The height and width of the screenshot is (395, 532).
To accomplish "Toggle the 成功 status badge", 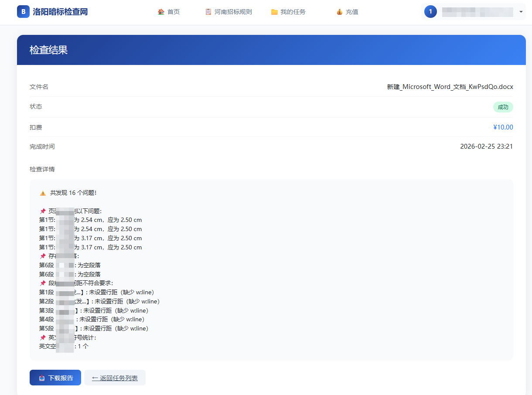I will click(x=503, y=107).
